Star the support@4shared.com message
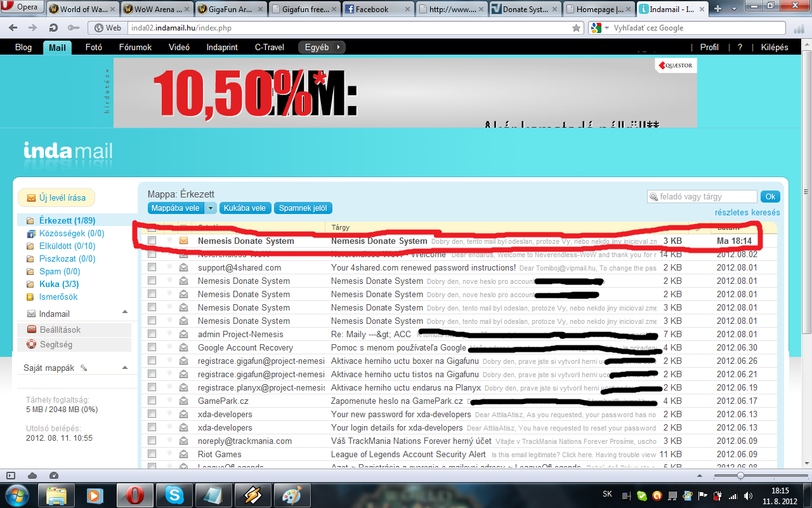Screen dimensions: 812x508 (x=169, y=267)
